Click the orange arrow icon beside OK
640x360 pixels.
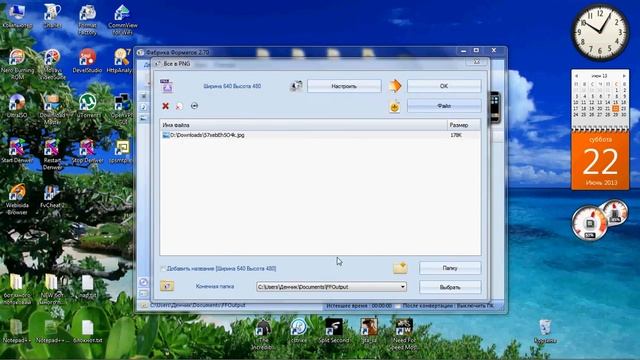pyautogui.click(x=395, y=86)
